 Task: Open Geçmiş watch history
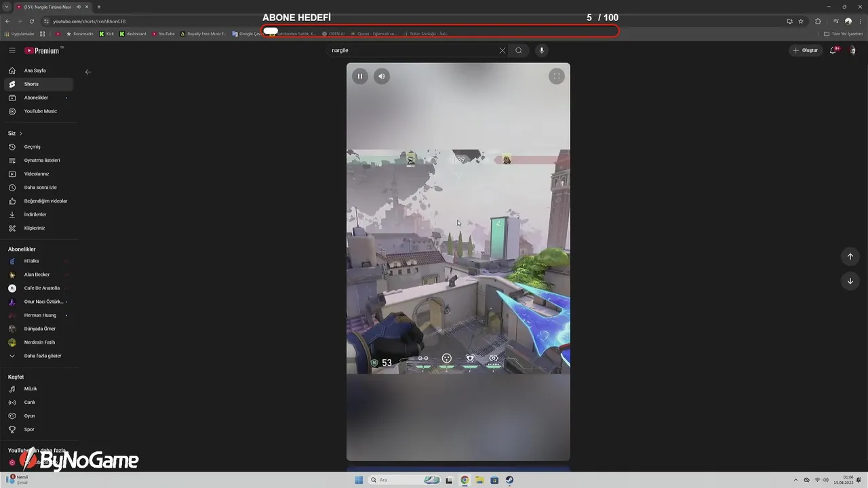(39, 147)
